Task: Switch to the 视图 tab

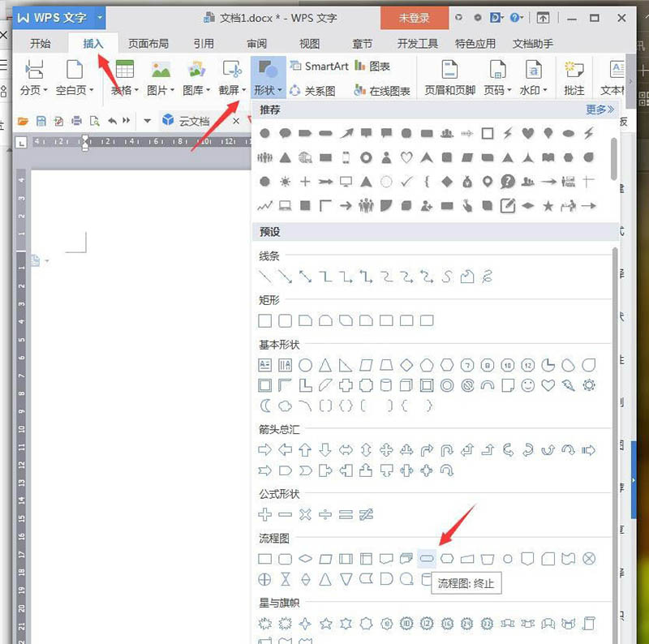Action: click(x=309, y=44)
